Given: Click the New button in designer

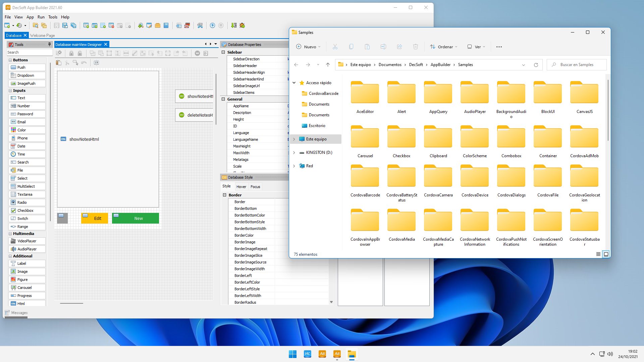Looking at the screenshot, I should coord(139,218).
